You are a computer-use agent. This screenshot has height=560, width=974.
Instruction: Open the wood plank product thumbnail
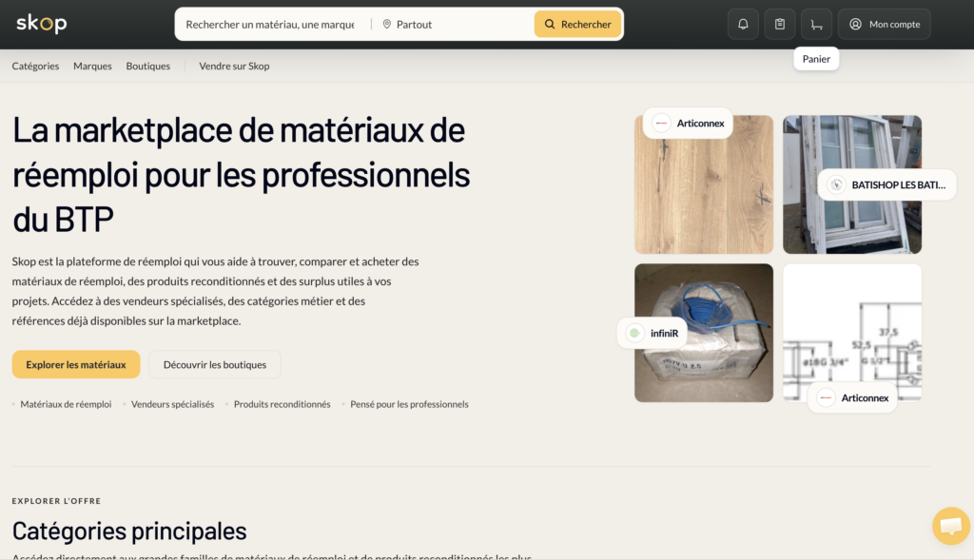tap(704, 184)
